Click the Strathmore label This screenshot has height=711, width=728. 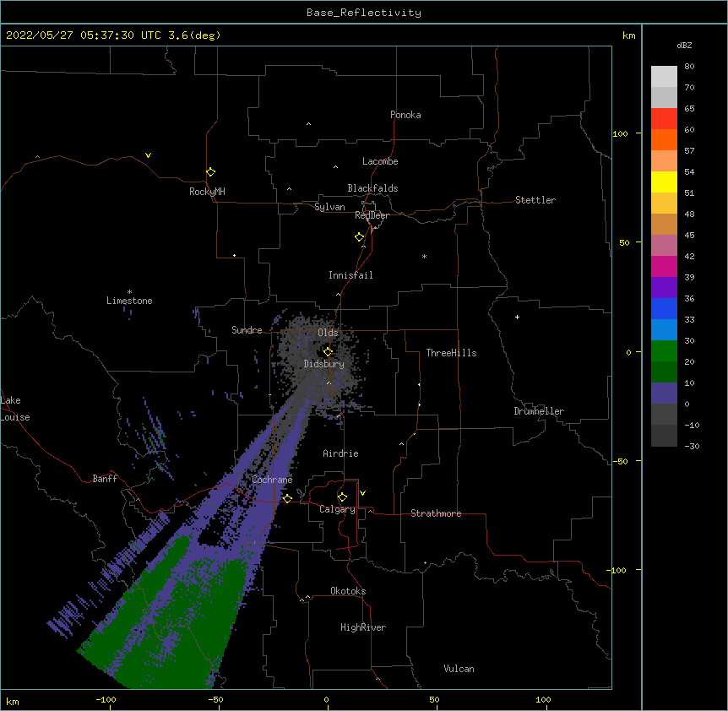436,513
